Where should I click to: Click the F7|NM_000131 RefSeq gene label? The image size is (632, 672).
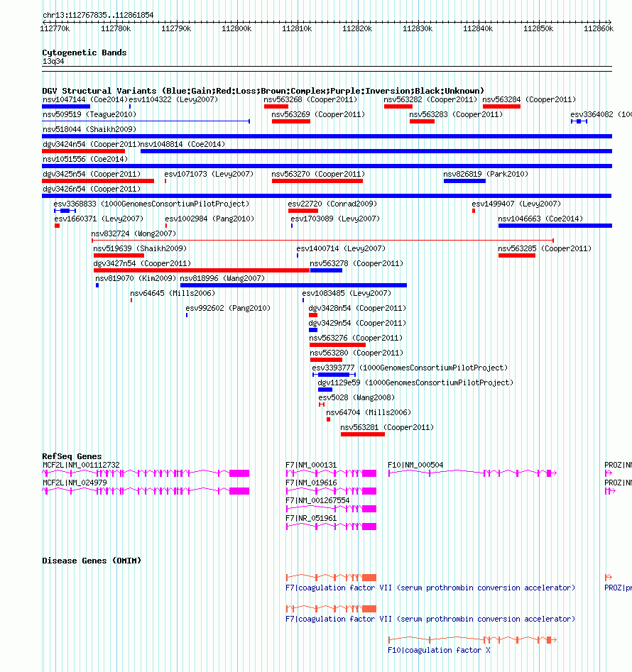click(311, 465)
